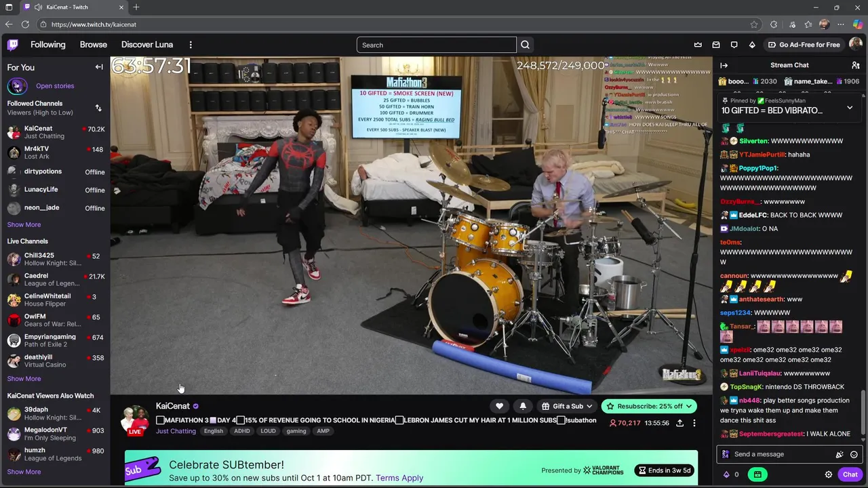The height and width of the screenshot is (488, 868).
Task: Open the Gift a Sub dropdown
Action: click(x=567, y=406)
